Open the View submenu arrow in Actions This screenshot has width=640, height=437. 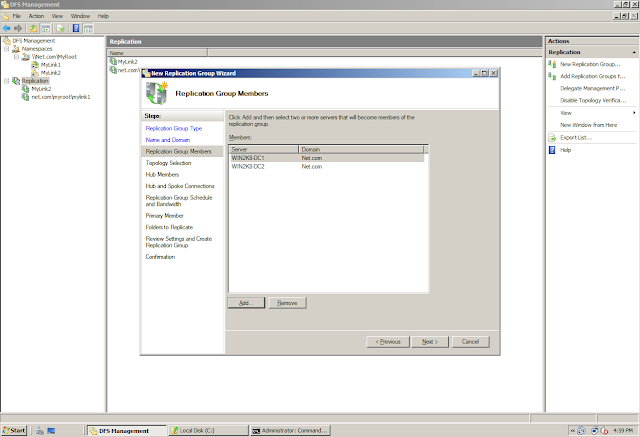[634, 113]
